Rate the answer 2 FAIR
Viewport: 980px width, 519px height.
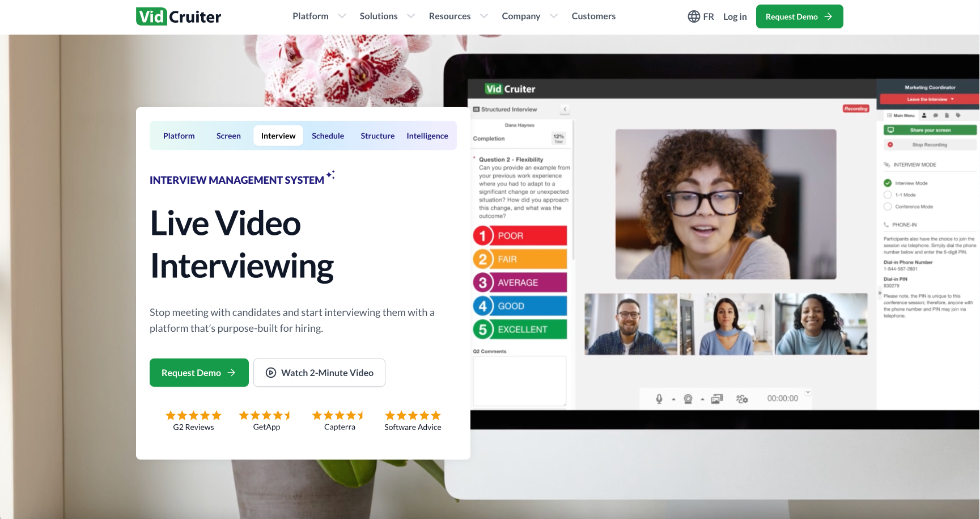pos(520,259)
